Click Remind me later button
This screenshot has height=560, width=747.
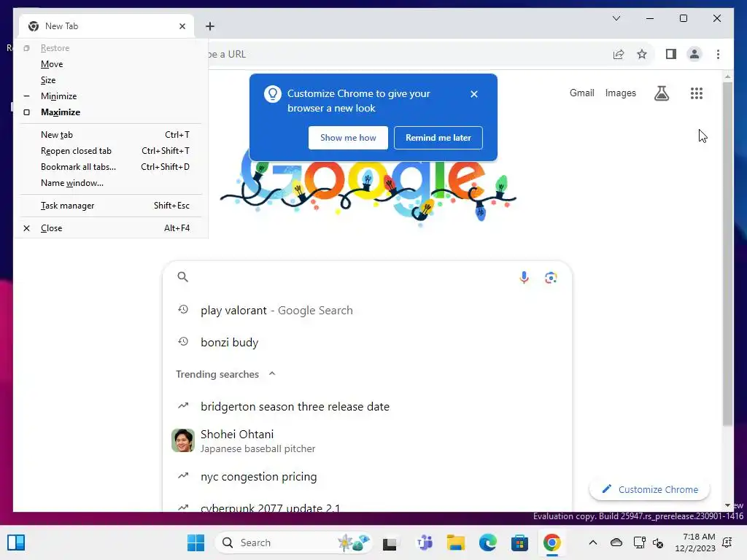coord(438,138)
